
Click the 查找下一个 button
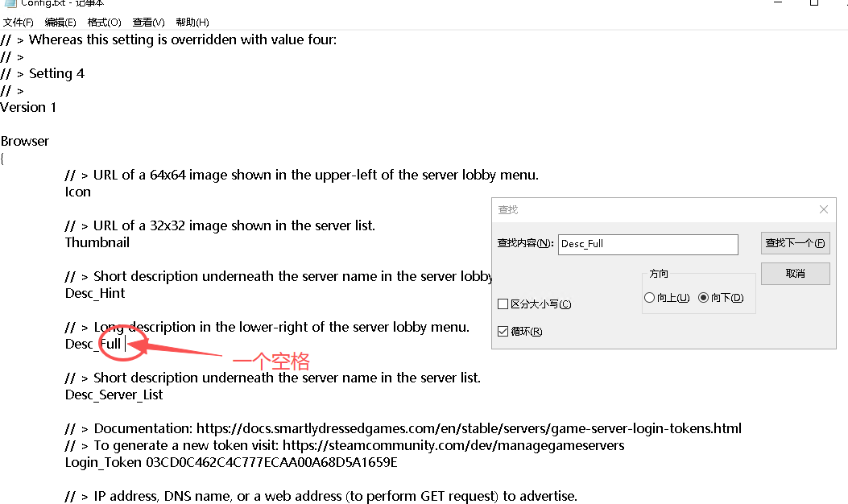[795, 243]
